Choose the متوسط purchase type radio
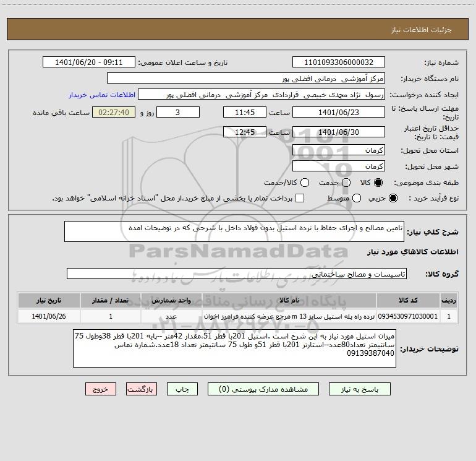 (357, 198)
